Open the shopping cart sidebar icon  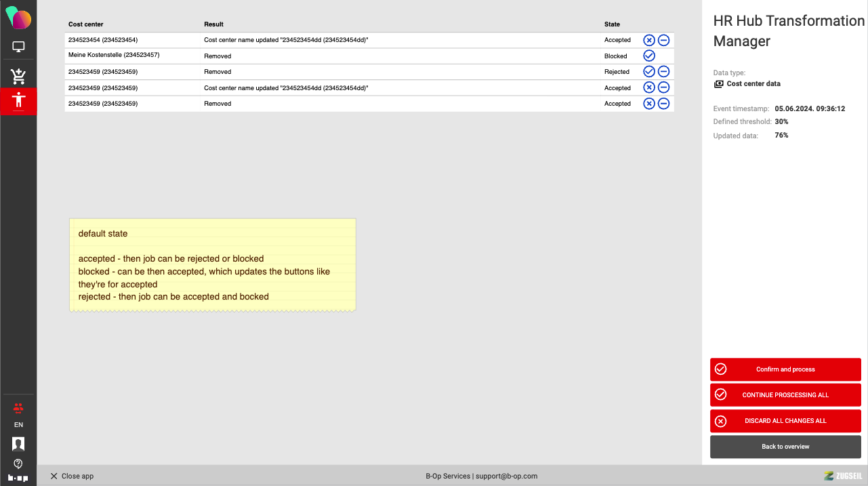click(x=18, y=76)
